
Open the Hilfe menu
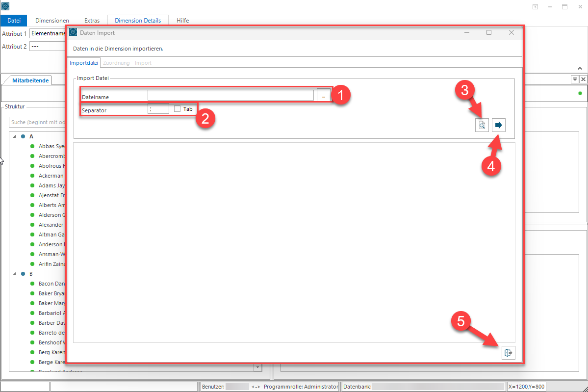(x=182, y=20)
